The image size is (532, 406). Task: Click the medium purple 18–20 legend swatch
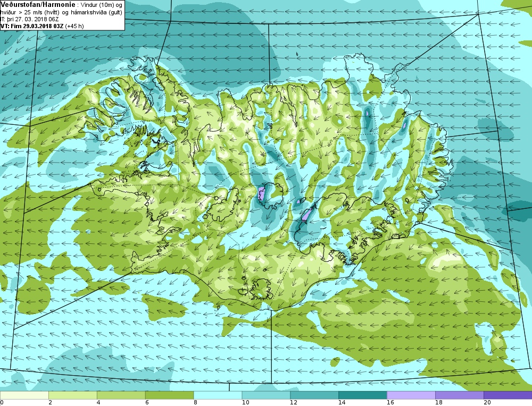pyautogui.click(x=460, y=395)
